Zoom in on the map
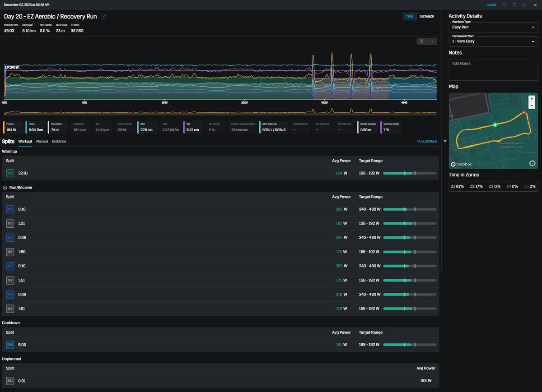Screen dimensions: 542x392 532,99
